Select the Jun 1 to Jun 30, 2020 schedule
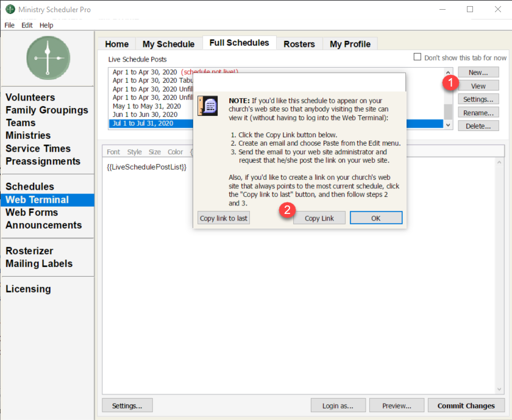 tap(145, 114)
